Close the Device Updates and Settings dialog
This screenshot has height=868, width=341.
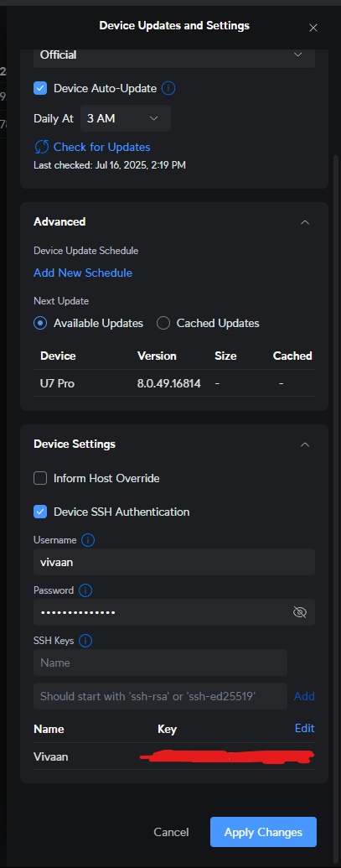pos(313,28)
